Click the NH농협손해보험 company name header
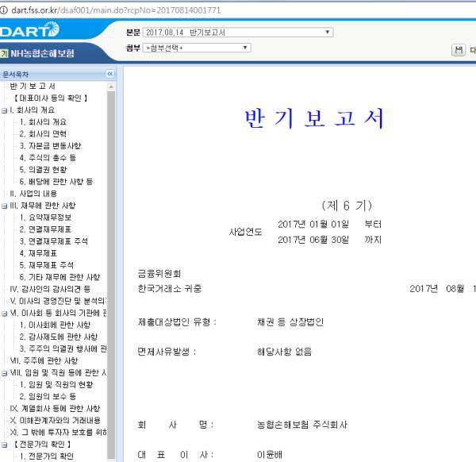The image size is (476, 462). point(42,53)
